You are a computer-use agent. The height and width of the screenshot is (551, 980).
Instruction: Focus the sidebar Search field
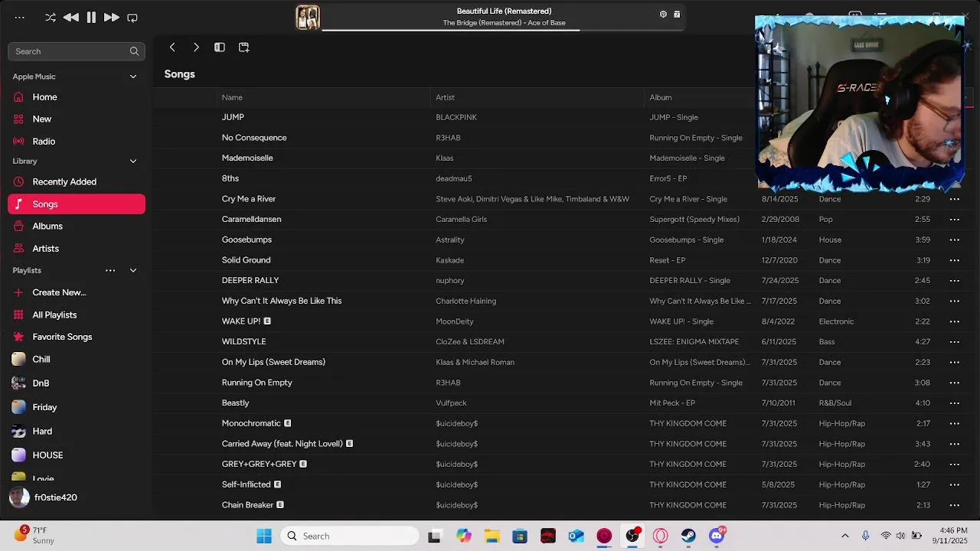[76, 51]
